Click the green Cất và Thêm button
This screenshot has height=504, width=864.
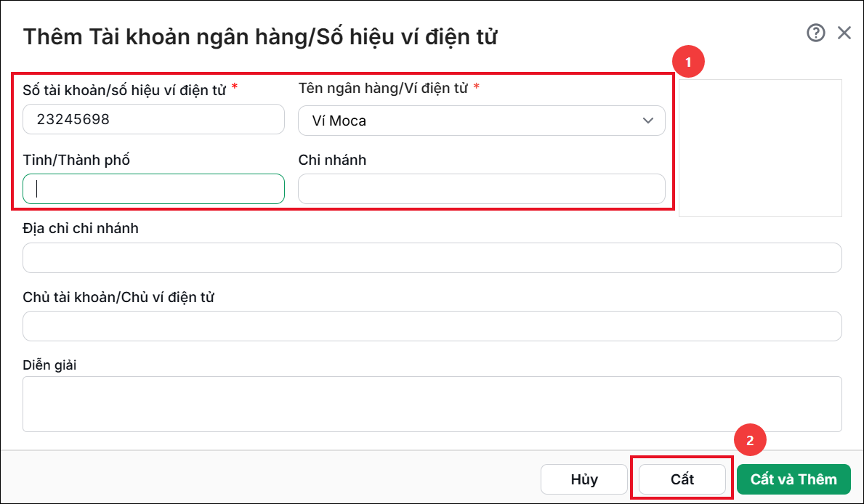click(794, 479)
